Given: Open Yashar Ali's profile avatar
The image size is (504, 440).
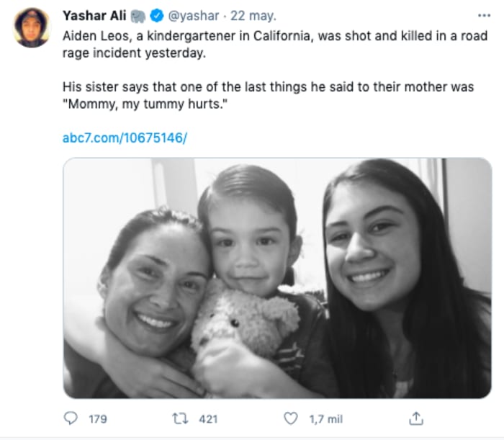Looking at the screenshot, I should pos(32,27).
